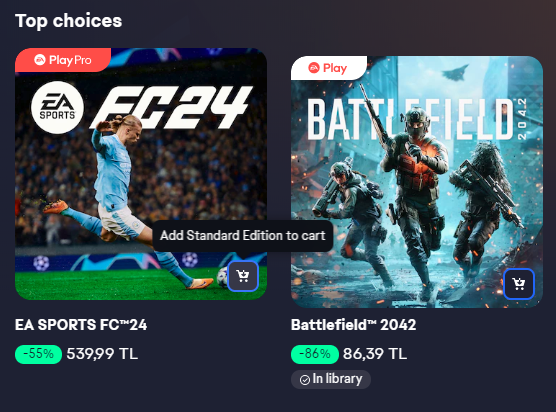
Task: Click the Add Standard Edition to cart tooltip
Action: pos(243,236)
